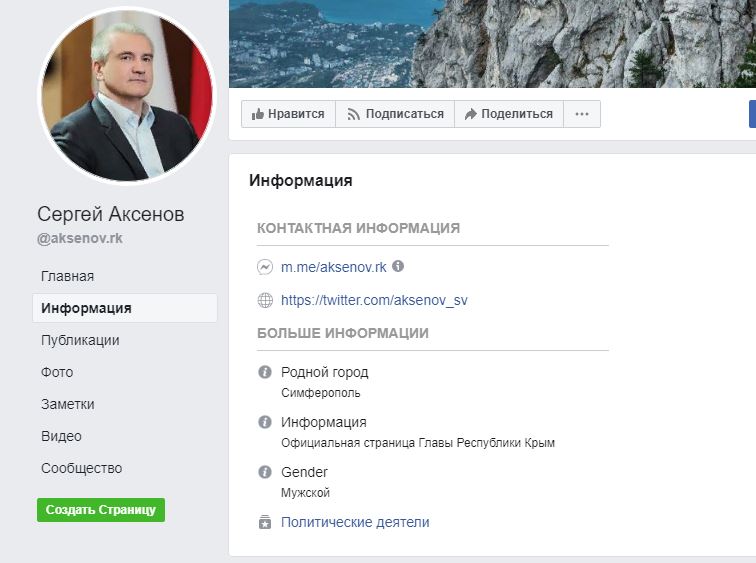The image size is (756, 563).
Task: Open the Сообщество section
Action: [81, 468]
